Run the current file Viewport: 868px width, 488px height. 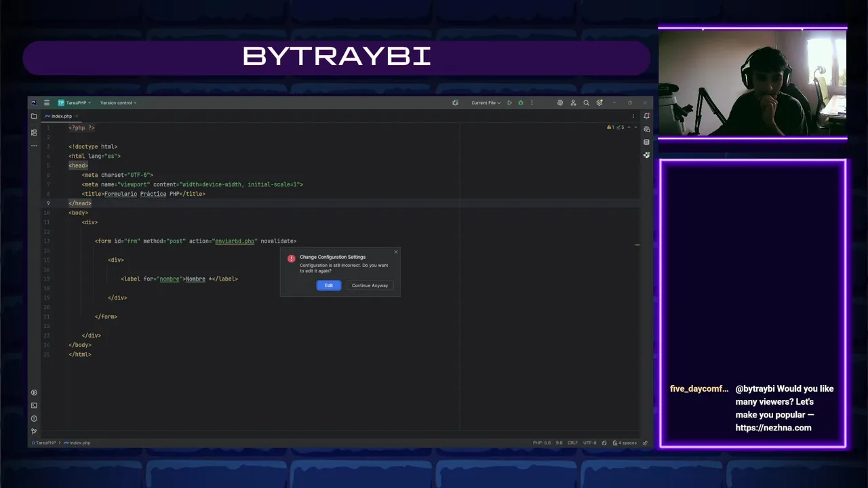509,103
